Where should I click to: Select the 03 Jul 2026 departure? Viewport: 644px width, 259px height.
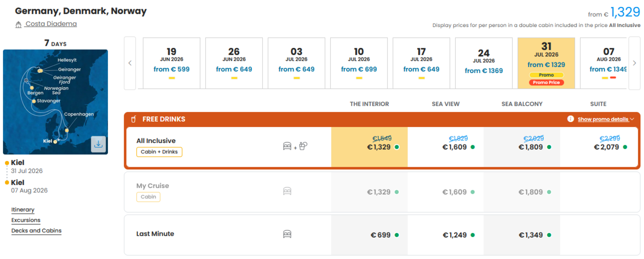(296, 63)
